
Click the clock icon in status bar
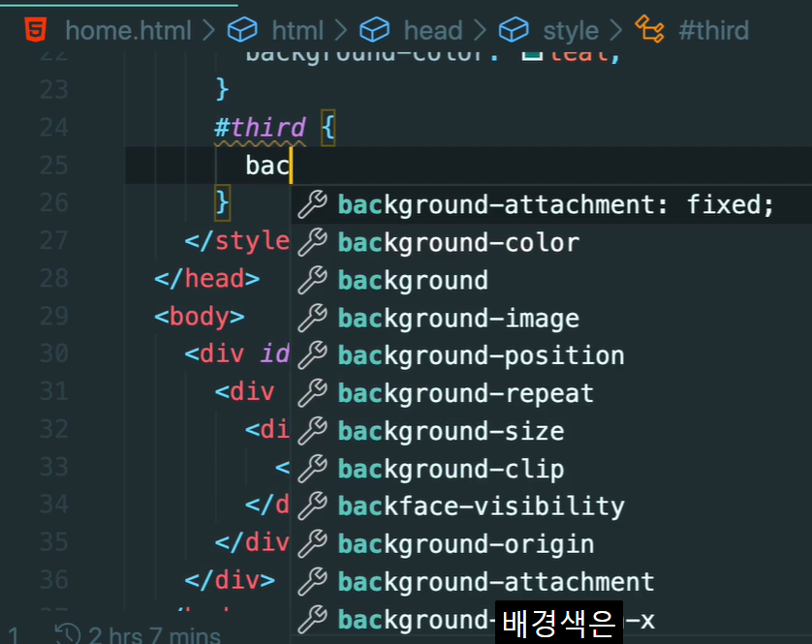tap(68, 634)
